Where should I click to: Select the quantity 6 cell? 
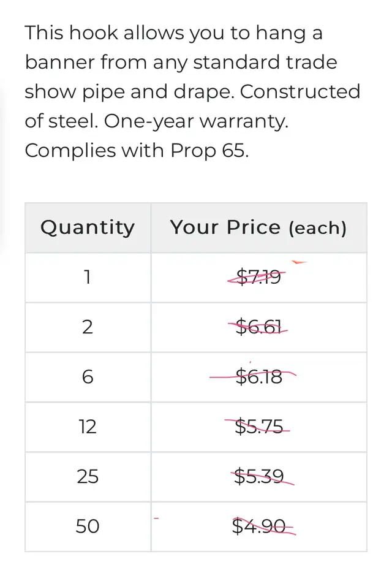pyautogui.click(x=88, y=377)
